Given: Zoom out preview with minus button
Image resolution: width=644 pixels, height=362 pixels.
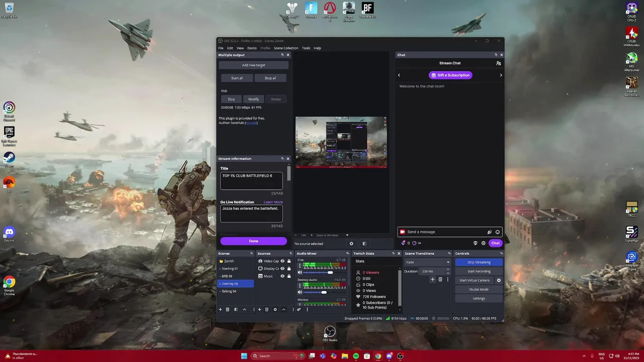Looking at the screenshot, I should click(x=296, y=235).
